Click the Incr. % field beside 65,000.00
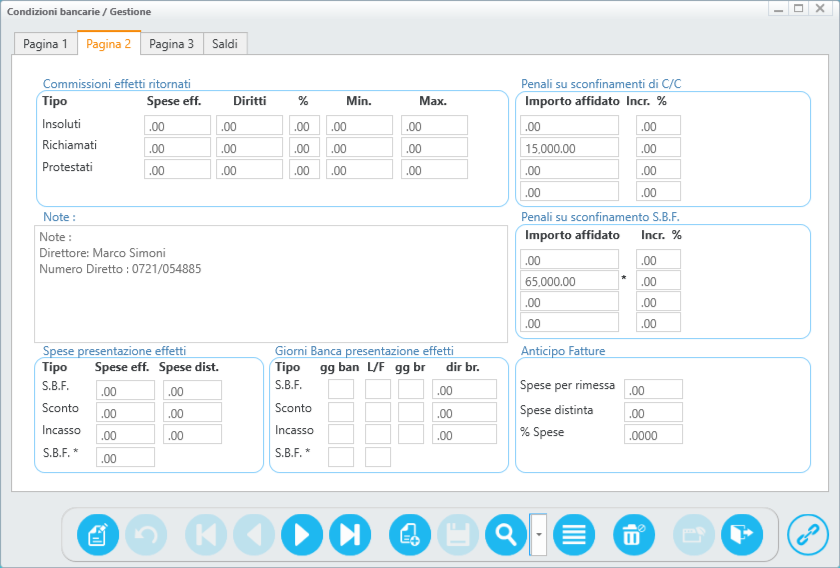840x568 pixels. coord(658,280)
